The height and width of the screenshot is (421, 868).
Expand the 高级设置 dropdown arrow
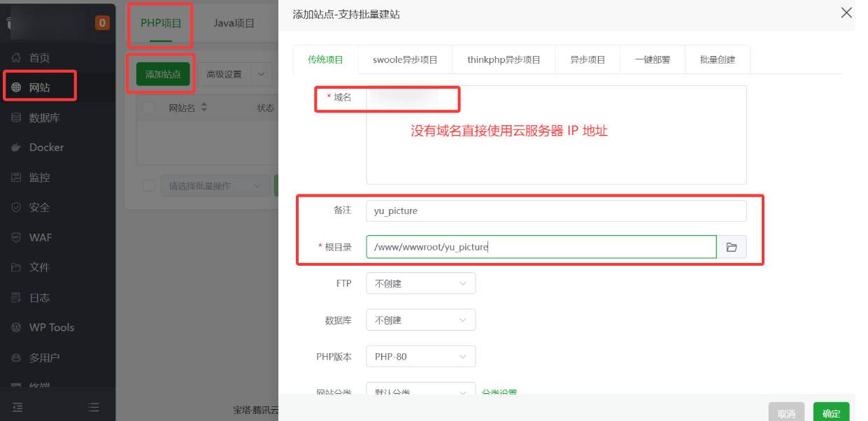262,74
